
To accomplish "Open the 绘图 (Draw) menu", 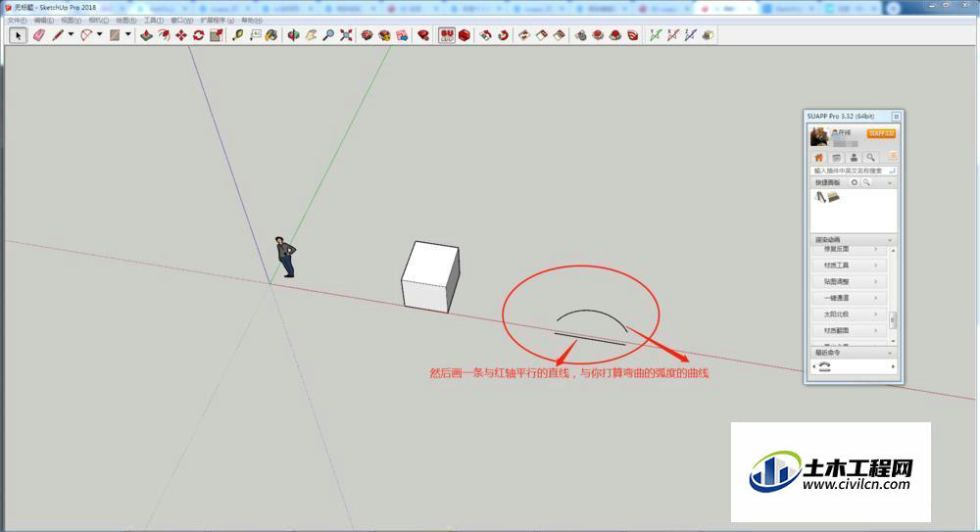I will (x=125, y=20).
